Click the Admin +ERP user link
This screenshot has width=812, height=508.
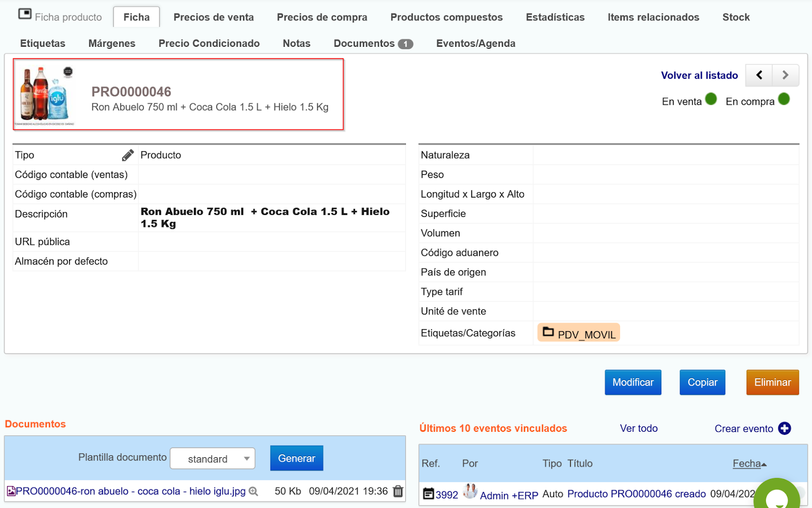click(x=509, y=495)
